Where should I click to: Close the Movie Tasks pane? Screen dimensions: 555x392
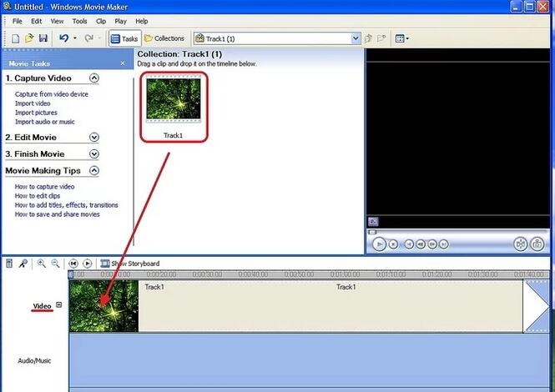tap(123, 63)
